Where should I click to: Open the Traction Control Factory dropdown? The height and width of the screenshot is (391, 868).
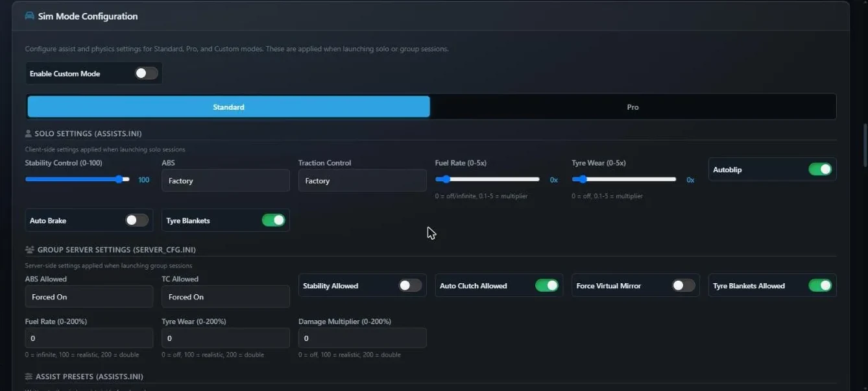pyautogui.click(x=362, y=181)
